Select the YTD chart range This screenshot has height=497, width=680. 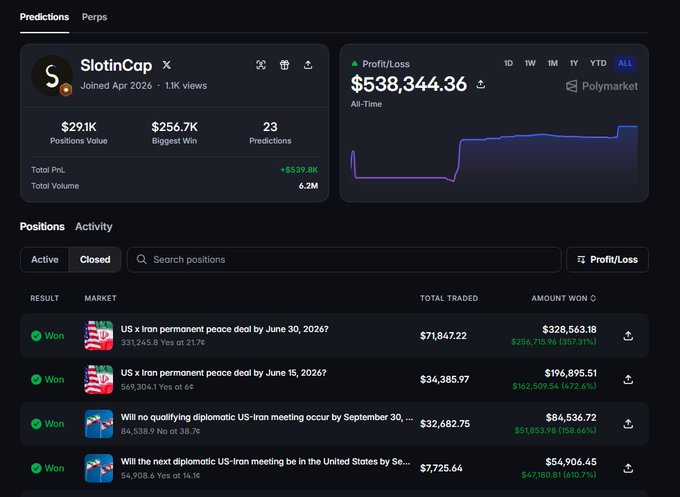pos(598,63)
